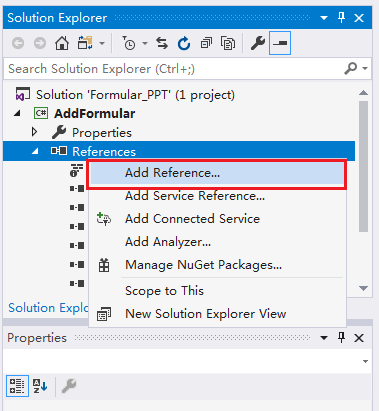379x411 pixels.
Task: Pin/auto-hide the Properties panel
Action: point(341,337)
